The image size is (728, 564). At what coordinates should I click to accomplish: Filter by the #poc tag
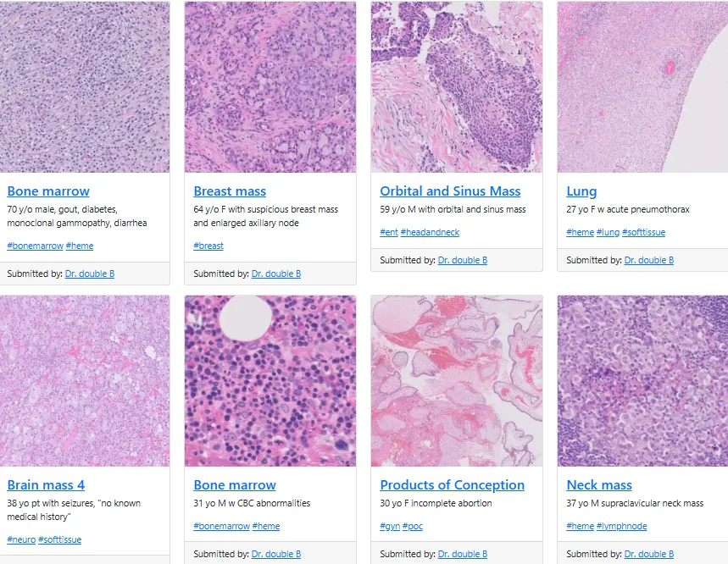pyautogui.click(x=412, y=527)
